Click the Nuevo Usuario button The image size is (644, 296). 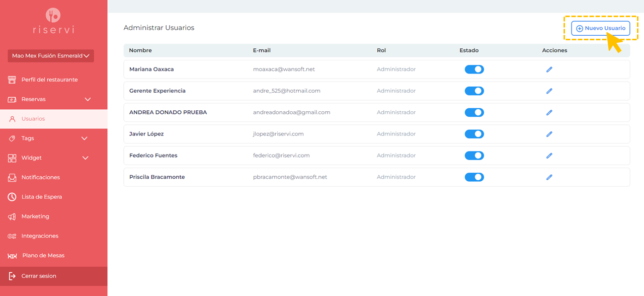pyautogui.click(x=601, y=28)
